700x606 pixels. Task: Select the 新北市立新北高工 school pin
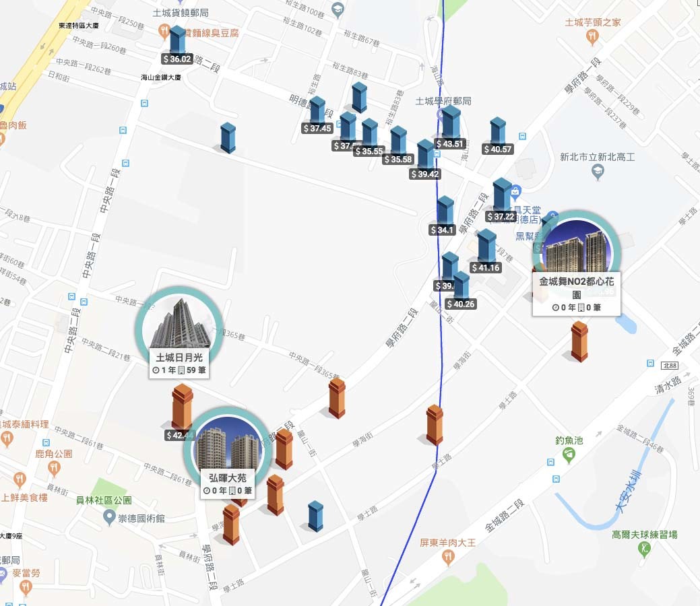coord(598,171)
